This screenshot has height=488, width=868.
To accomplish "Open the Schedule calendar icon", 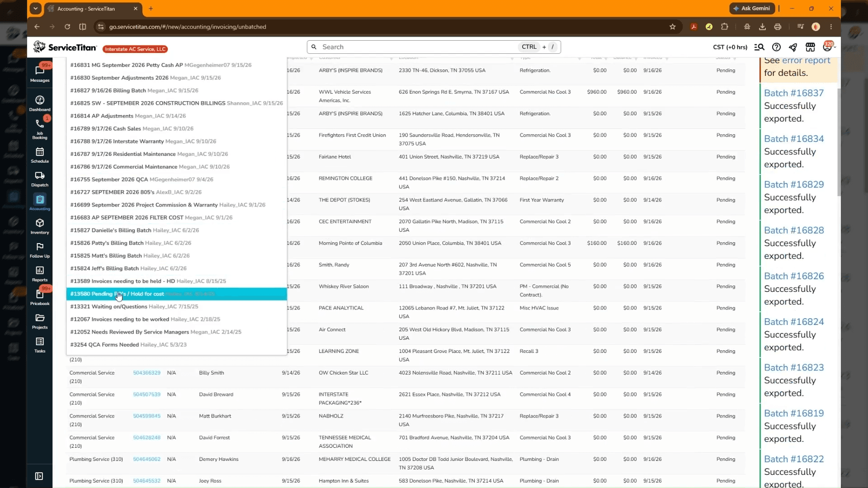I will 40,155.
